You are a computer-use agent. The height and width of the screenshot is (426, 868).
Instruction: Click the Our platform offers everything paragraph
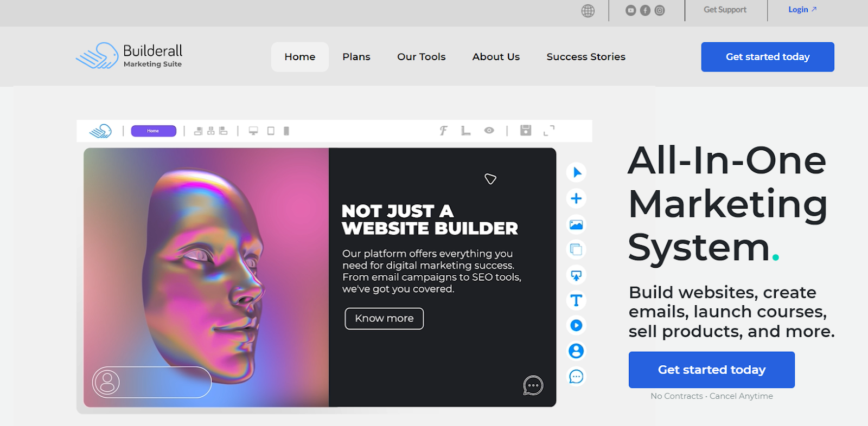pyautogui.click(x=432, y=271)
